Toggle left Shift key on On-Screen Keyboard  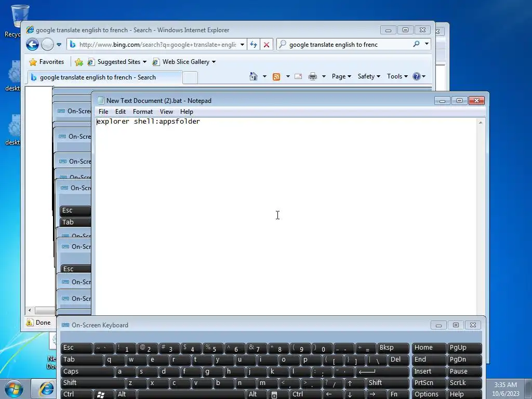[x=93, y=383]
